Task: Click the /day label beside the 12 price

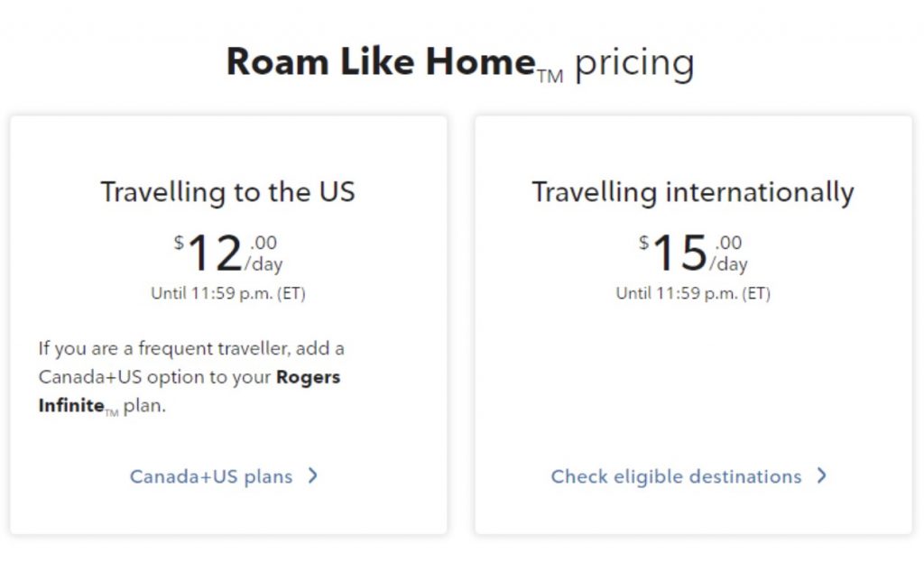Action: point(263,264)
